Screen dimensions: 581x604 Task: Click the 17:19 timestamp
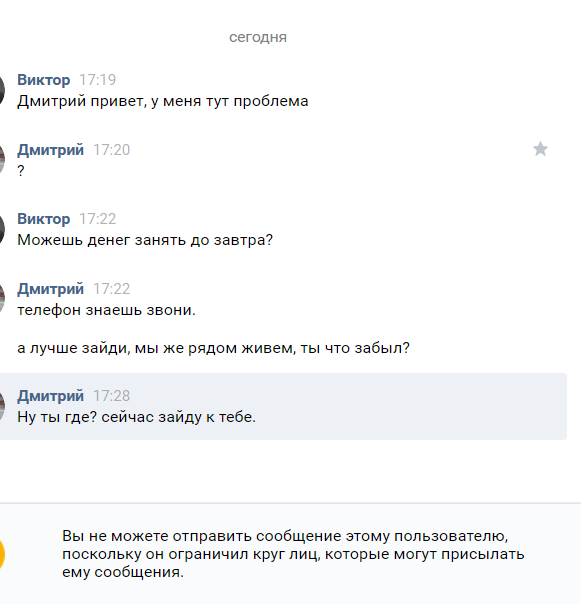(97, 80)
